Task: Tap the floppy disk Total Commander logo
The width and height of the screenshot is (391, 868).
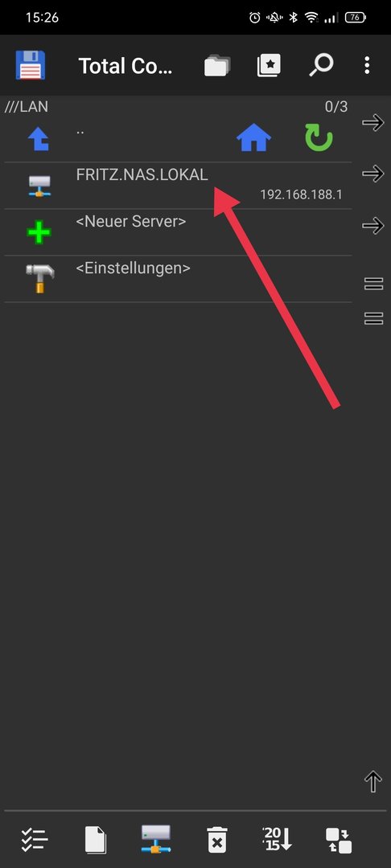Action: click(30, 65)
